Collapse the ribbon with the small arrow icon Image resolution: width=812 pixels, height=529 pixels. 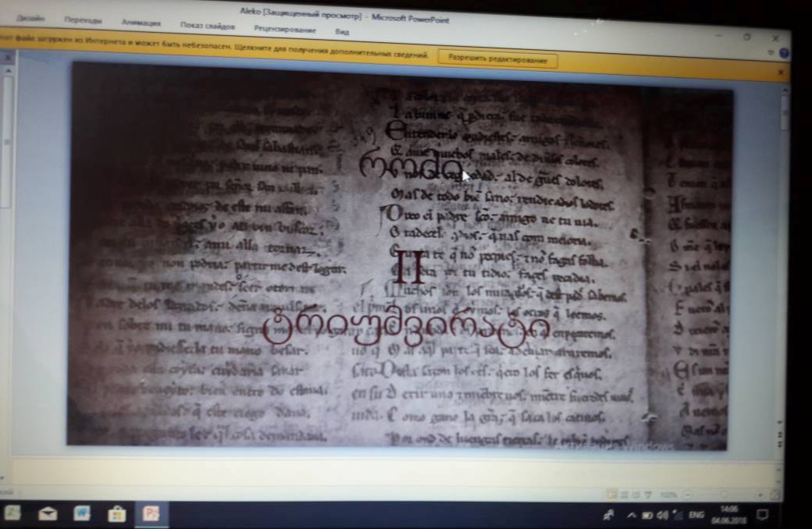(771, 52)
